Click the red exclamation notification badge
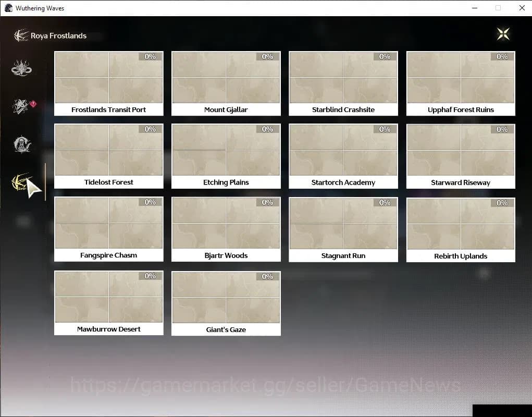Viewport: 532px width, 417px height. click(x=34, y=104)
